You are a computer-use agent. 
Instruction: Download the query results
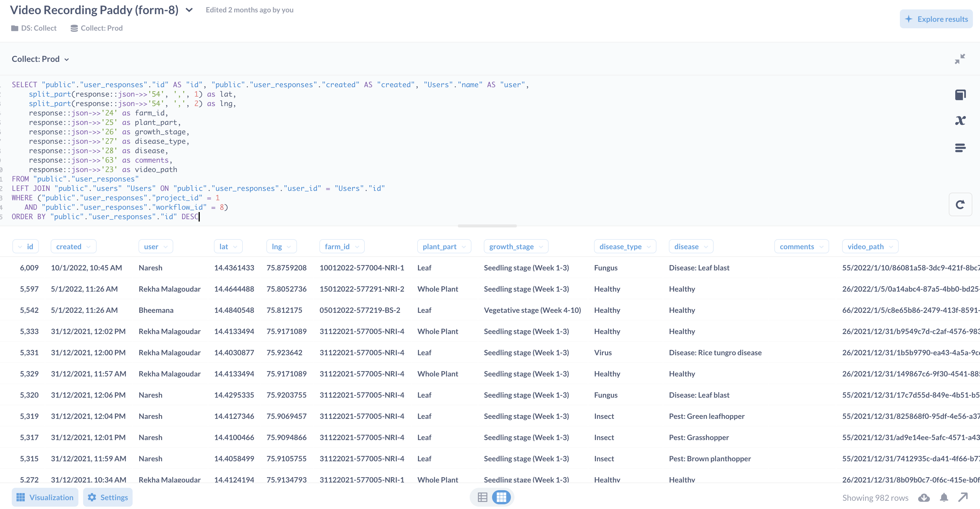point(924,498)
